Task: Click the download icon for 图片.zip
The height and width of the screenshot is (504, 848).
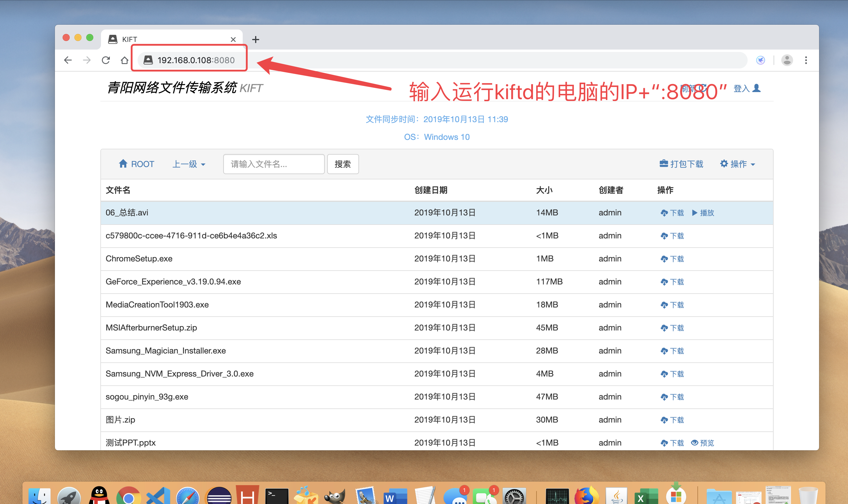Action: [665, 420]
